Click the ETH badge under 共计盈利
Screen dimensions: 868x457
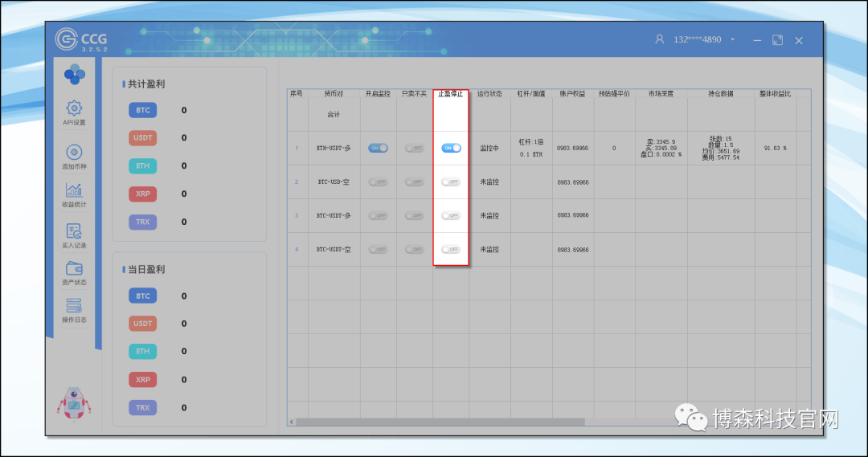click(143, 166)
